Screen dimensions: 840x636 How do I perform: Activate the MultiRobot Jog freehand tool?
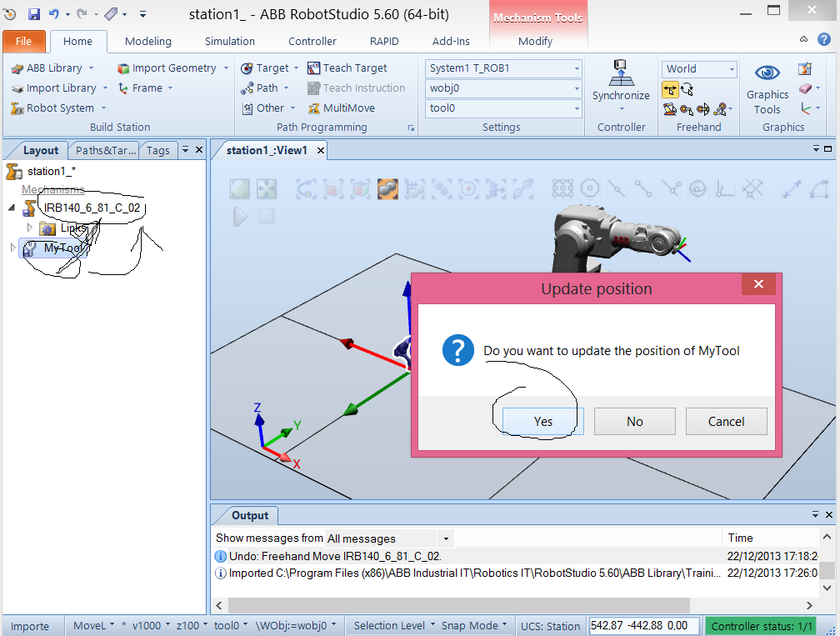(x=721, y=109)
